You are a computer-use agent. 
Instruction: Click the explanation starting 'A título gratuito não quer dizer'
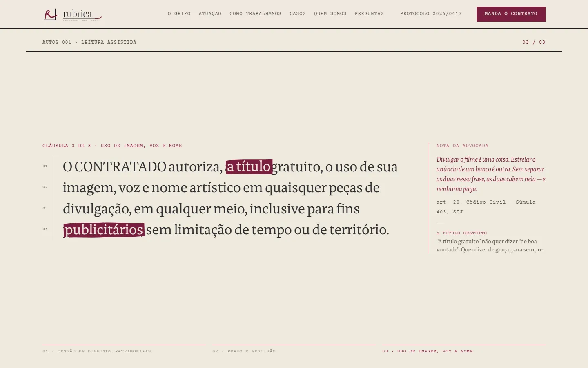(490, 245)
